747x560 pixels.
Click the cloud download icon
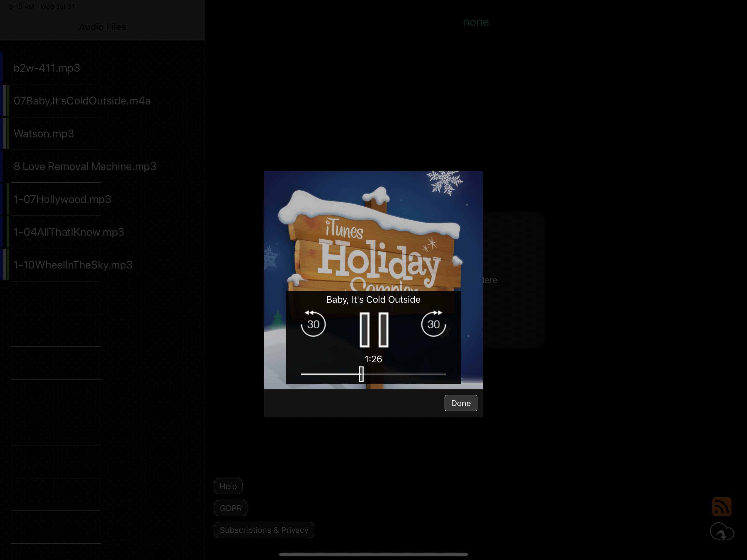pos(722,532)
